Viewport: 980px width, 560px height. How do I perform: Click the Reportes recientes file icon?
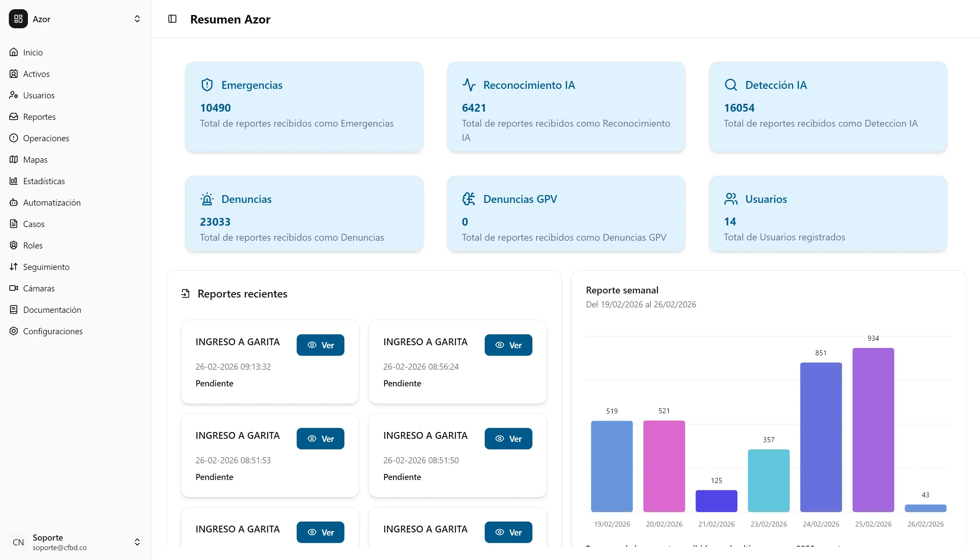click(x=185, y=294)
